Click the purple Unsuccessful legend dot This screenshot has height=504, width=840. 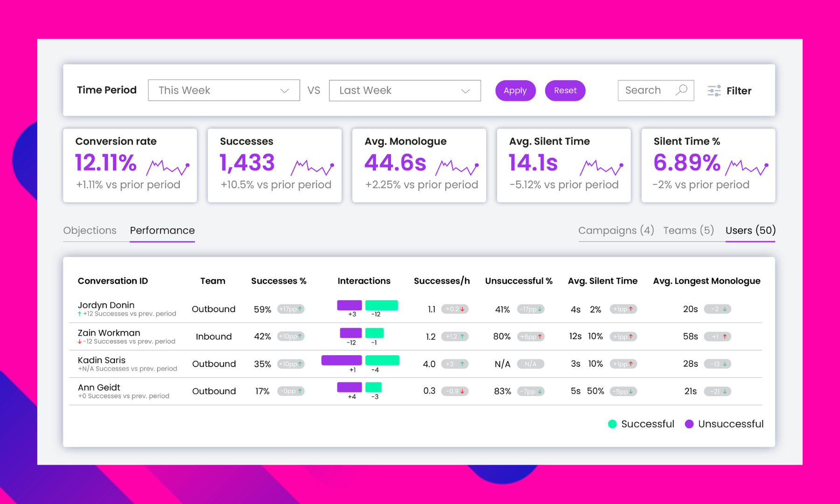point(689,424)
